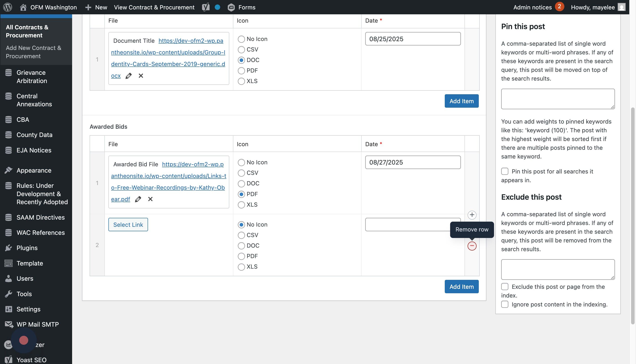Remove the Awarded Bid File link
The image size is (636, 364).
click(150, 199)
